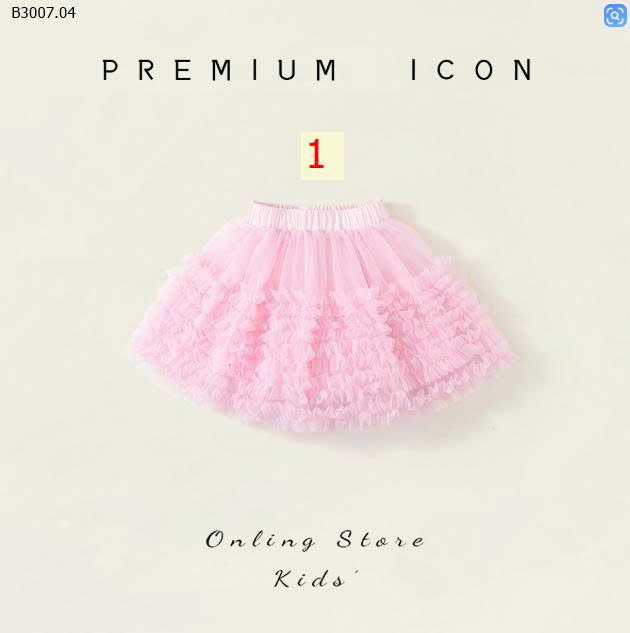Select the product code B3007.04 label
This screenshot has height=633, width=630.
click(x=43, y=13)
